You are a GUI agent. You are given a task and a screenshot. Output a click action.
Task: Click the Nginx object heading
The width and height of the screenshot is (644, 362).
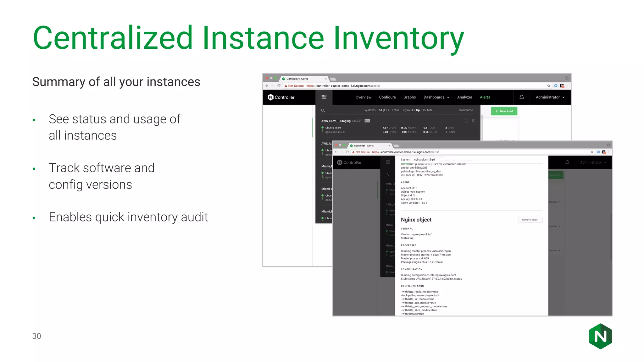416,220
